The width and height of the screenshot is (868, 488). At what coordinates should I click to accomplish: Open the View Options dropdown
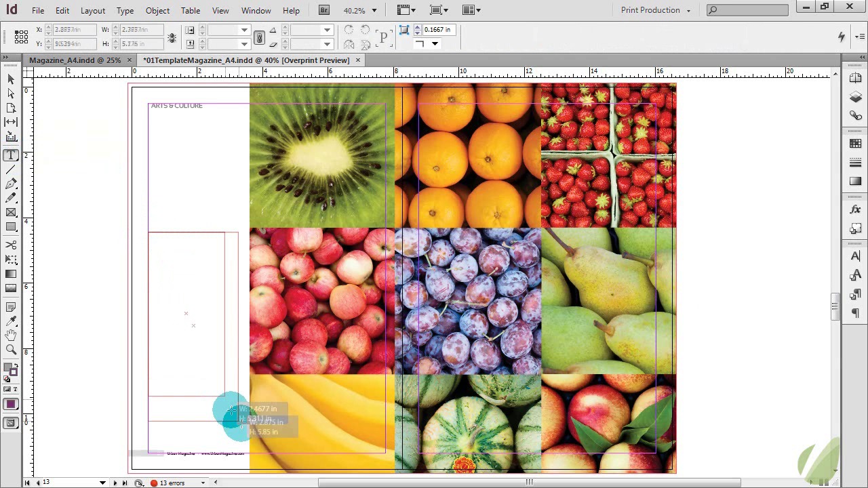tap(406, 10)
